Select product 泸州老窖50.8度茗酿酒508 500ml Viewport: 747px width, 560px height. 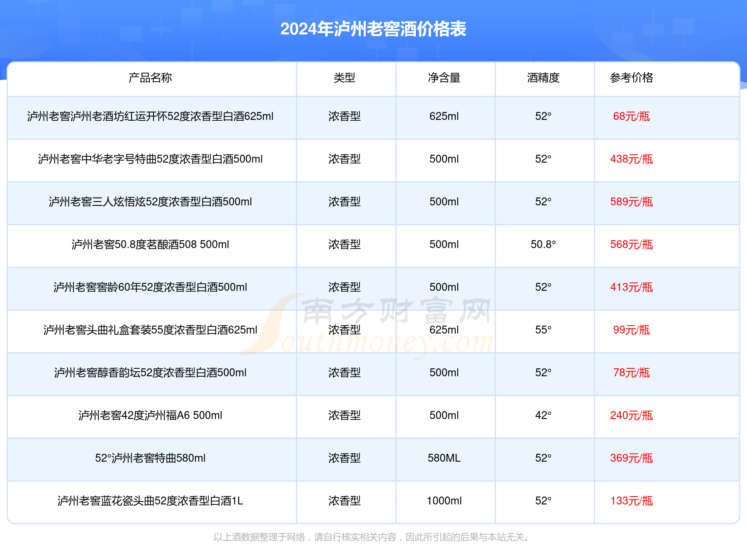coord(150,244)
